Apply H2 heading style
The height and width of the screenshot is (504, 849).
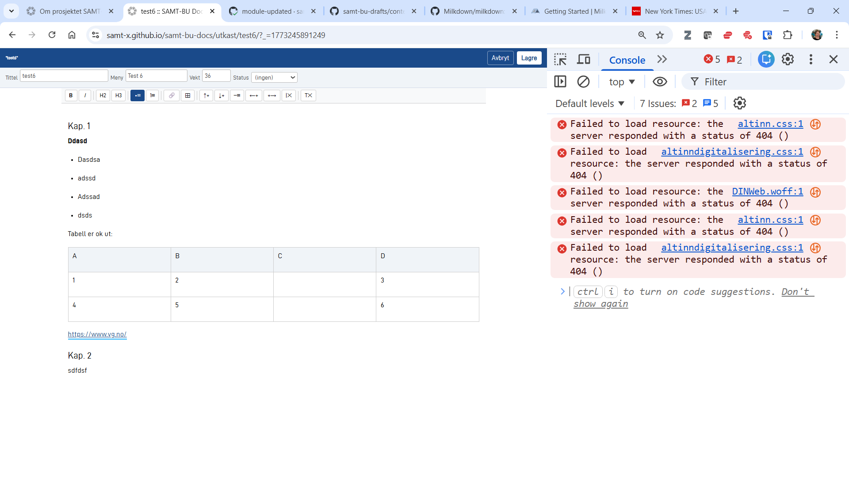tap(103, 95)
